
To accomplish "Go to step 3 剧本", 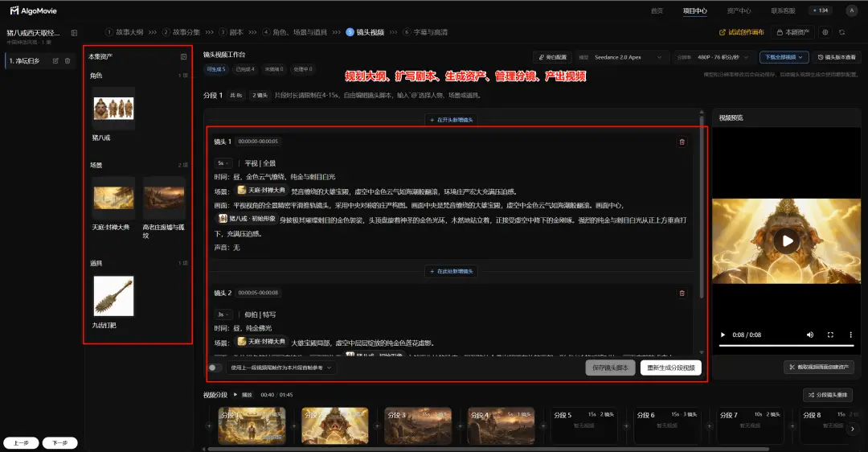I will (231, 32).
